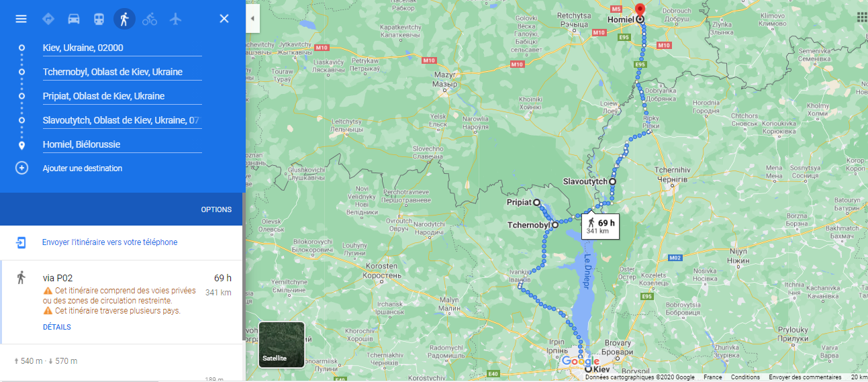This screenshot has height=382, width=868.
Task: Edit the Homiel destination field
Action: click(x=122, y=144)
